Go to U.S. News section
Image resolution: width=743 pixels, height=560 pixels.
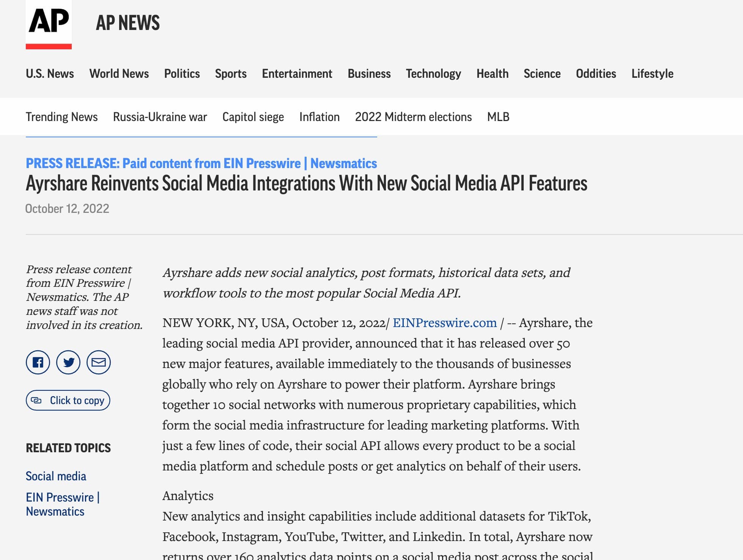point(50,74)
